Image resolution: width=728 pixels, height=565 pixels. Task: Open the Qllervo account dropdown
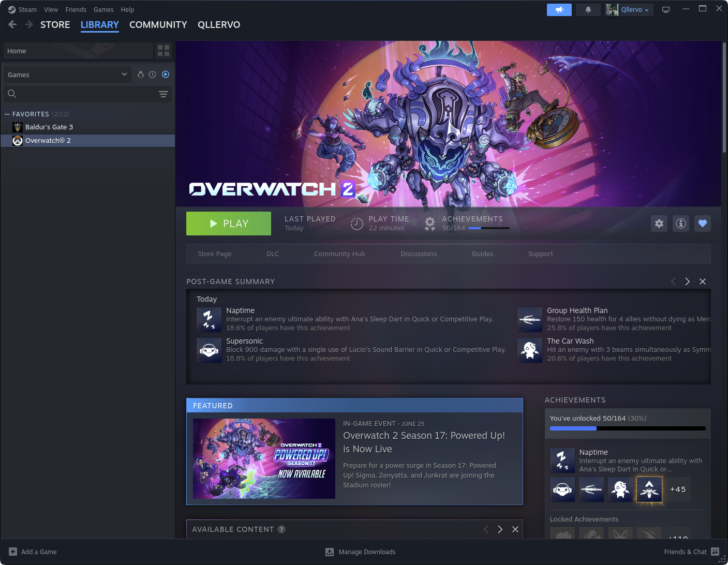pos(629,10)
